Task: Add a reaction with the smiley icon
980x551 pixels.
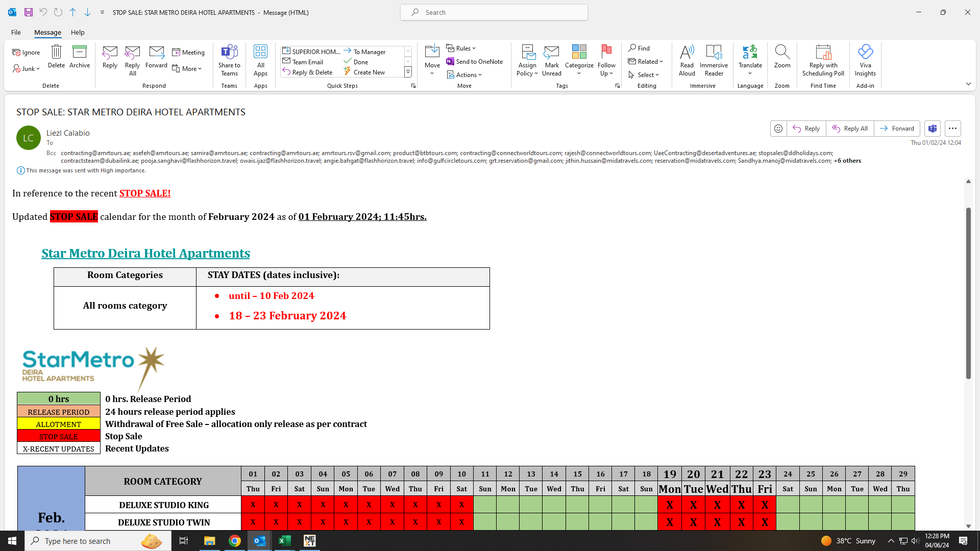Action: click(x=778, y=129)
